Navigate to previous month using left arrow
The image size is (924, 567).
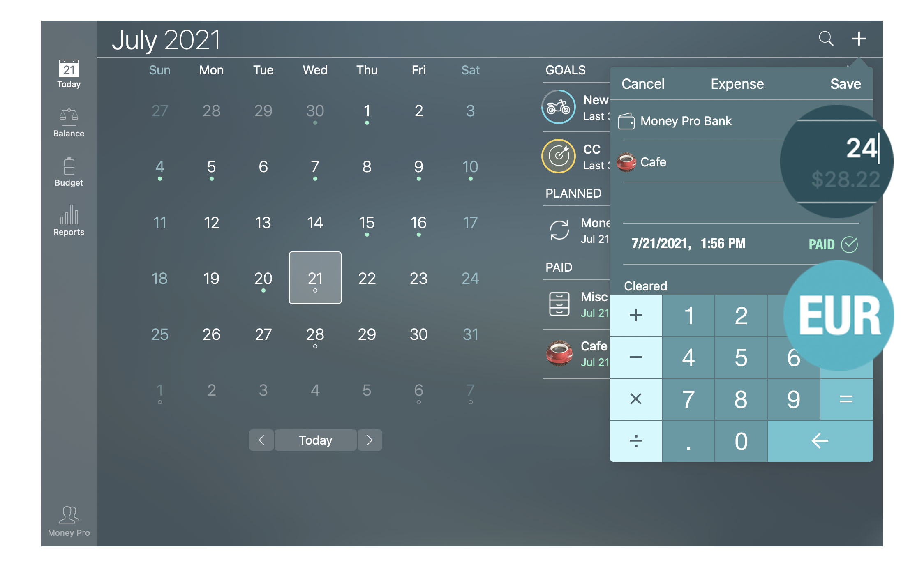coord(261,440)
